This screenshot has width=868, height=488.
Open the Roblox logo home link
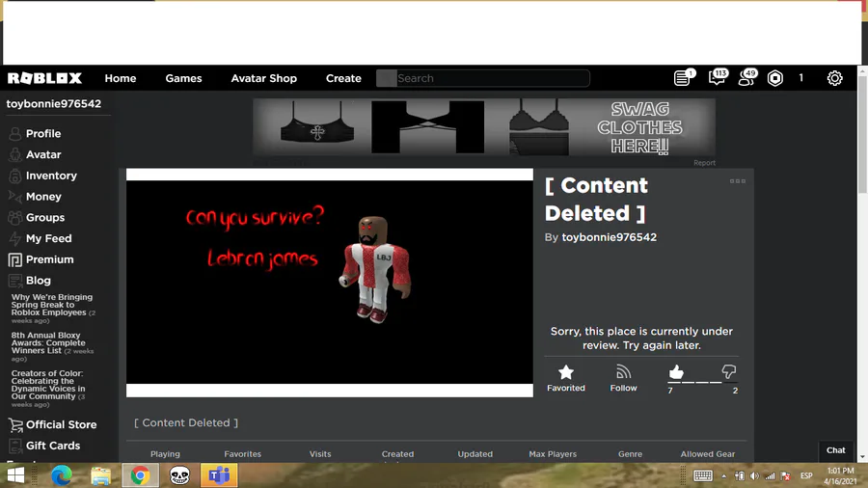(44, 78)
